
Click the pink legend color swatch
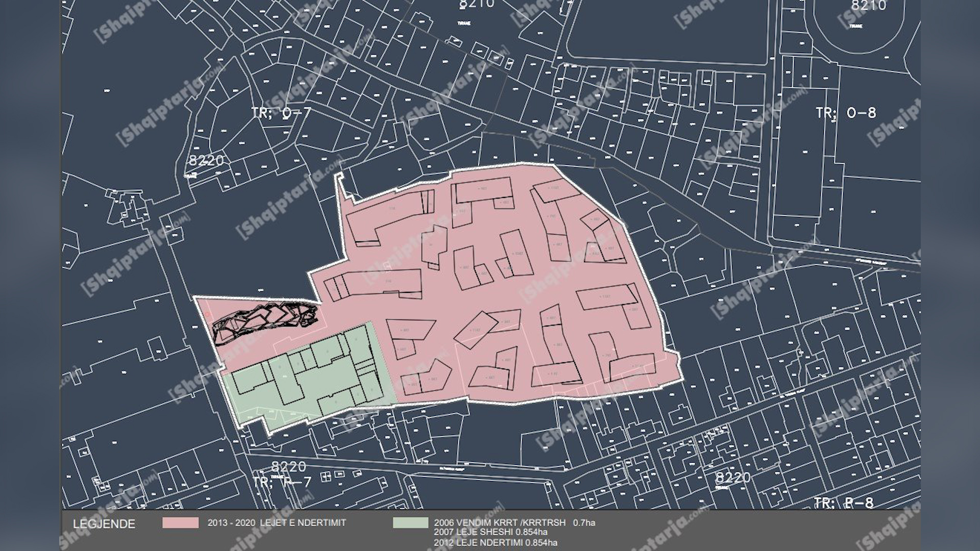(181, 523)
